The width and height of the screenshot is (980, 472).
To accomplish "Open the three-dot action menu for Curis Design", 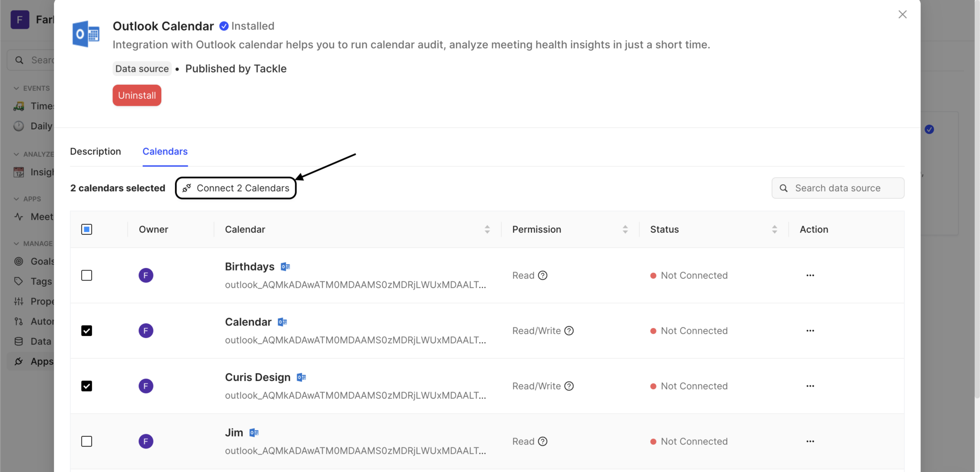I will click(x=810, y=386).
